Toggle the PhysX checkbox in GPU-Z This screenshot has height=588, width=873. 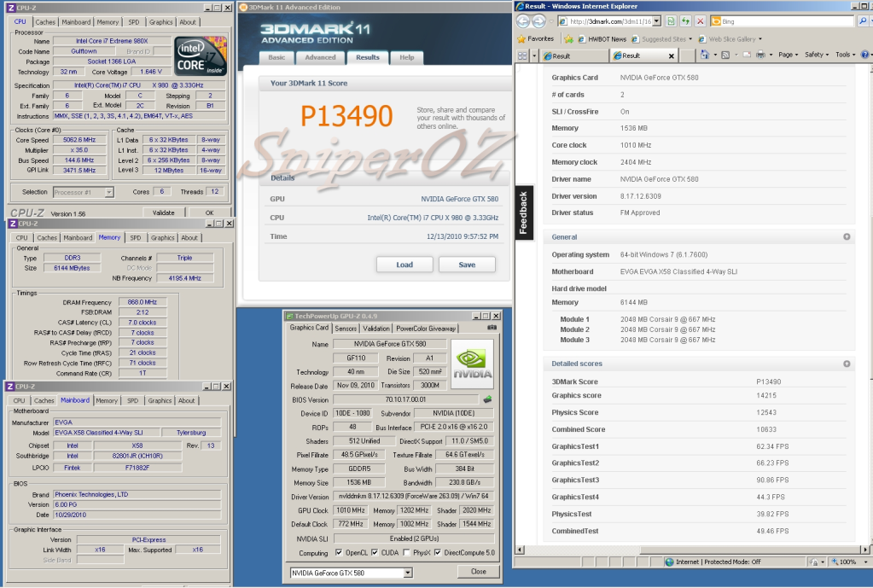point(407,552)
